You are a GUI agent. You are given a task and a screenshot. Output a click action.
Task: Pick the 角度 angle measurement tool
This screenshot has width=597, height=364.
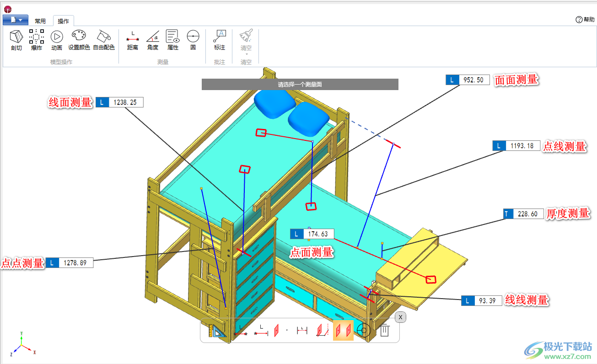coord(153,40)
